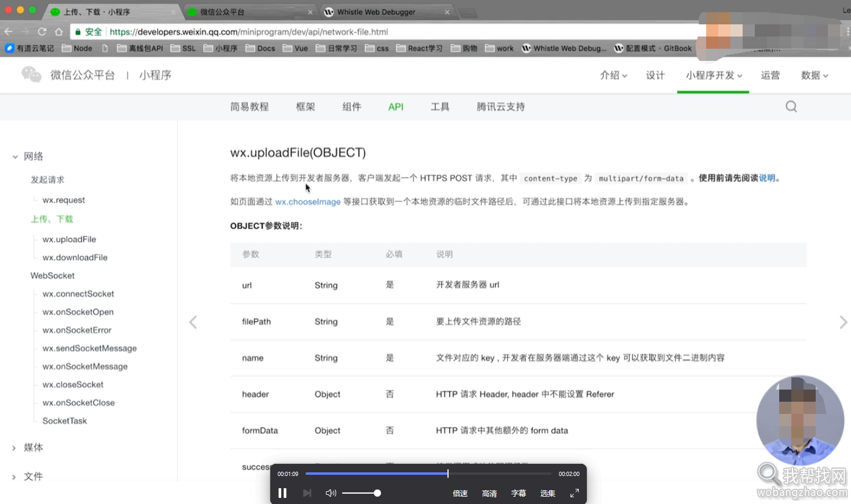Open the 高清 quality option
This screenshot has height=504, width=851.
click(x=489, y=494)
